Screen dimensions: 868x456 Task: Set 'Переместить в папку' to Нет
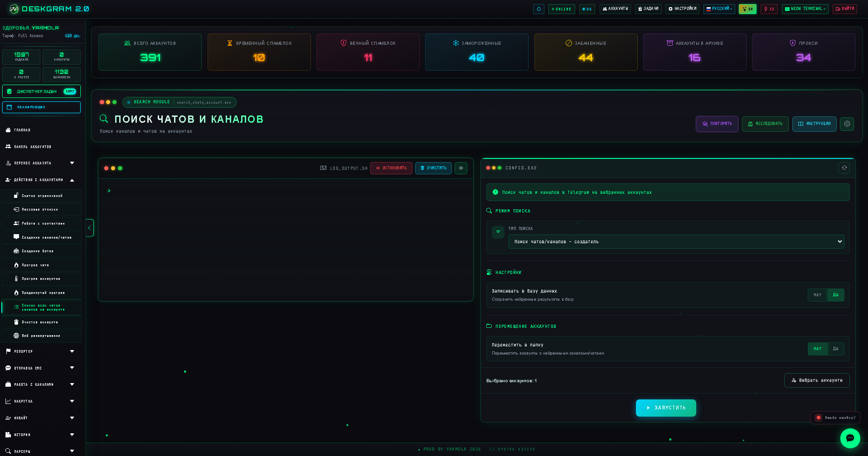pos(817,349)
